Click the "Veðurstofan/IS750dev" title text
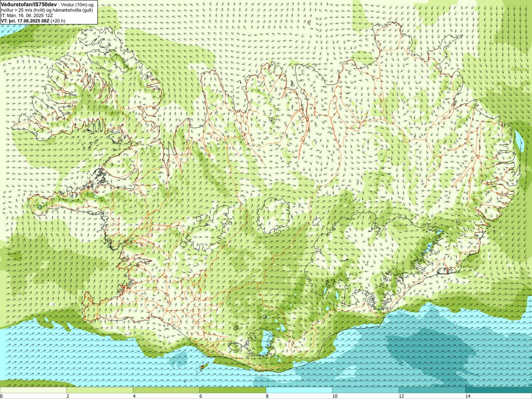Viewport: 532px width, 399px height. [29, 4]
